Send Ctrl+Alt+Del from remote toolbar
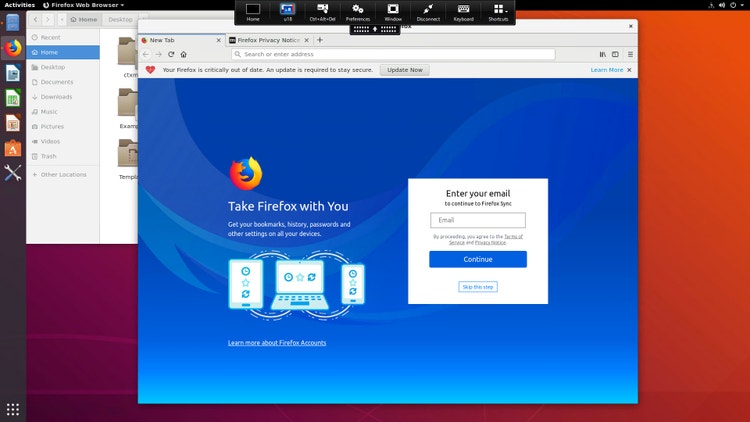Viewport: 750px width, 422px height. 322,12
